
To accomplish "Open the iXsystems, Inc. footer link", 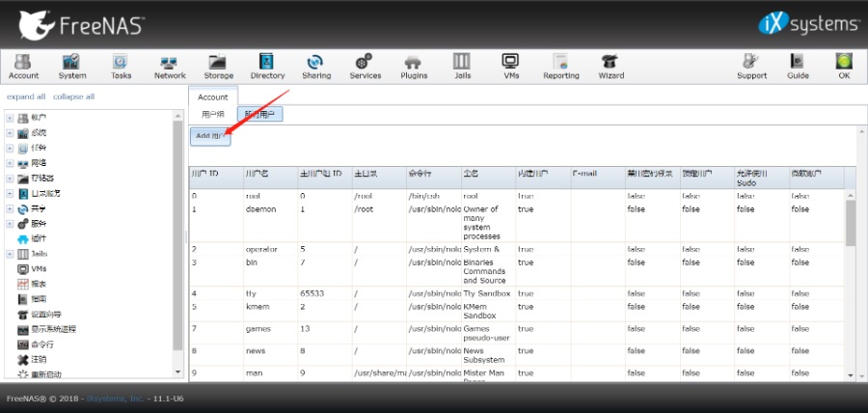I will 116,399.
